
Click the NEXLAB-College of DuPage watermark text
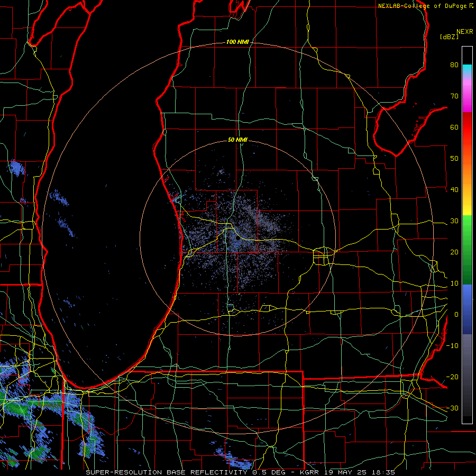[x=423, y=6]
